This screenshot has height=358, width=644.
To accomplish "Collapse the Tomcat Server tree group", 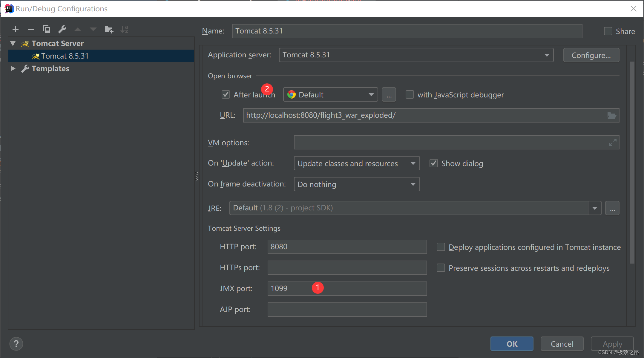I will [13, 44].
